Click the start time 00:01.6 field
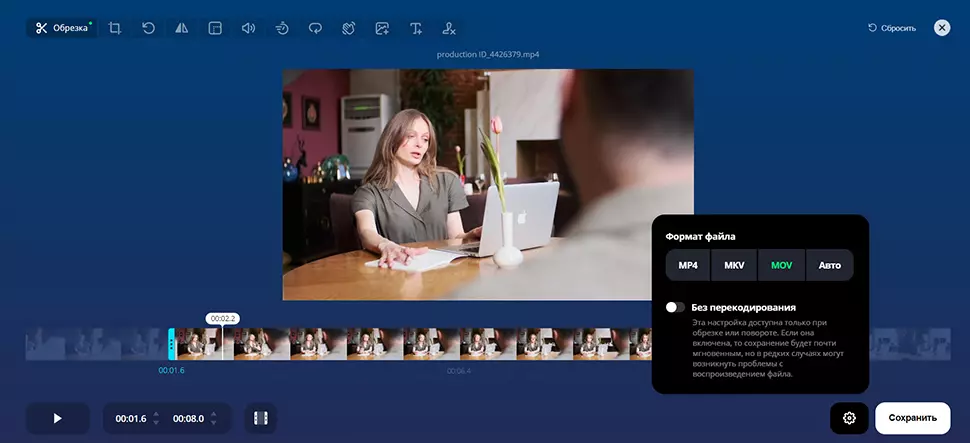This screenshot has width=970, height=443. coord(131,419)
